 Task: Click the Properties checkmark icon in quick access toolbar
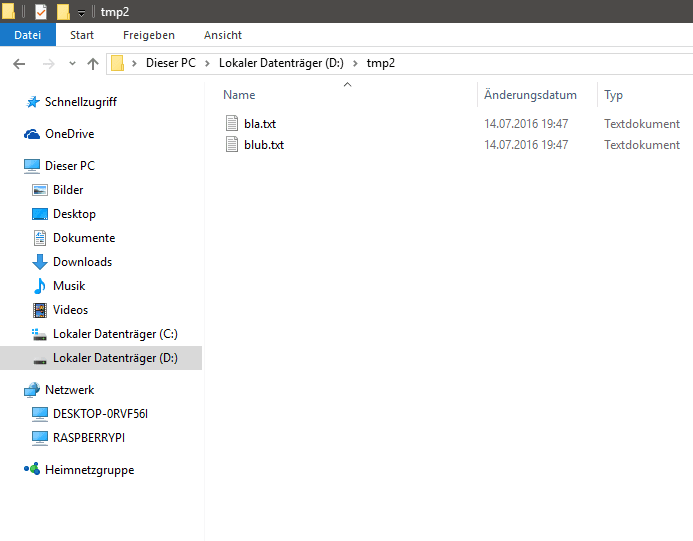pyautogui.click(x=41, y=11)
